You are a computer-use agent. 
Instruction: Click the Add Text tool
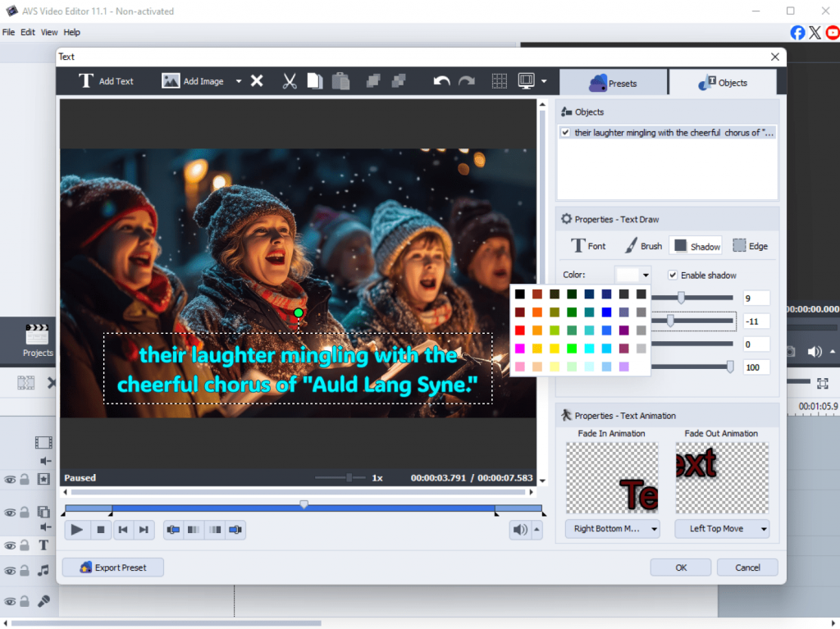106,81
